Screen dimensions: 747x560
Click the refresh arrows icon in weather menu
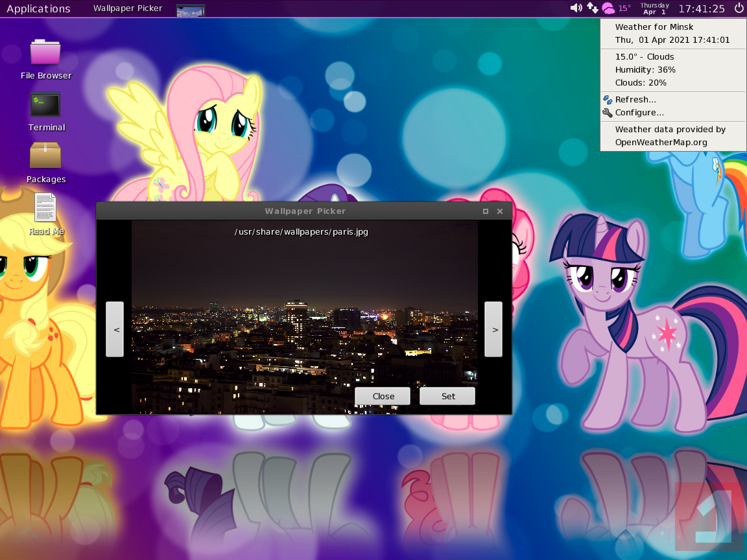pos(608,100)
